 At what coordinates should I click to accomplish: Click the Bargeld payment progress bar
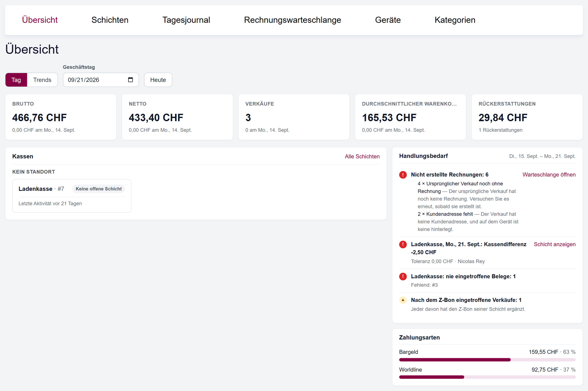click(487, 360)
